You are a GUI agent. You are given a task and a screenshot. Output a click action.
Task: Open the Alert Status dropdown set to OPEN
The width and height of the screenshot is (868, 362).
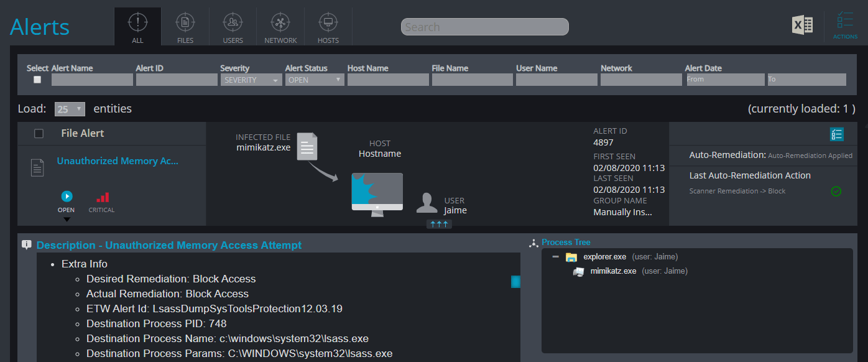(314, 80)
